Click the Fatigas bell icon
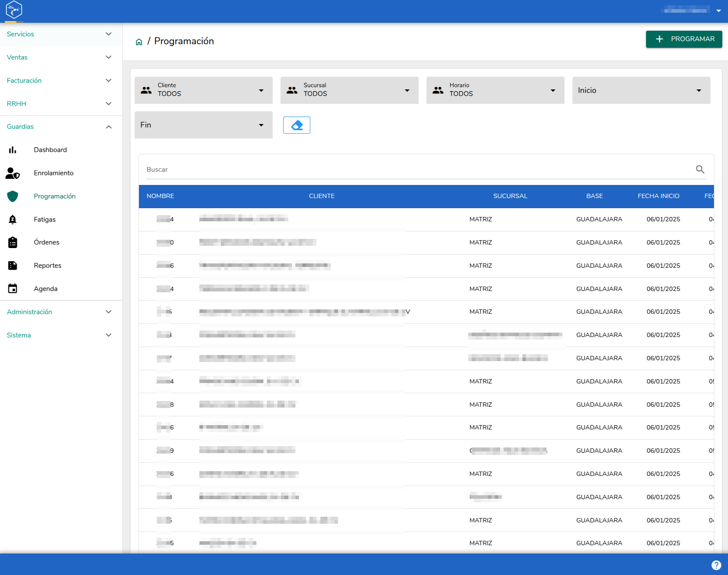The image size is (728, 575). pos(13,220)
